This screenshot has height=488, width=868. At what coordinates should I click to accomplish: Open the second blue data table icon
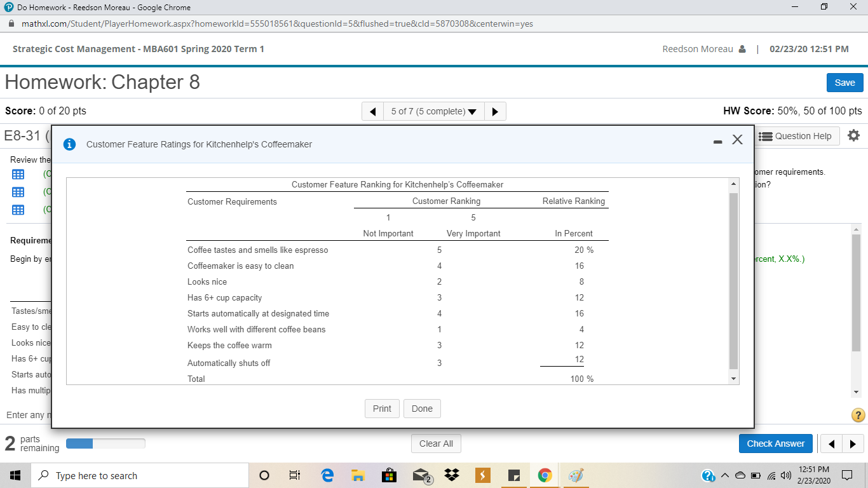tap(18, 192)
